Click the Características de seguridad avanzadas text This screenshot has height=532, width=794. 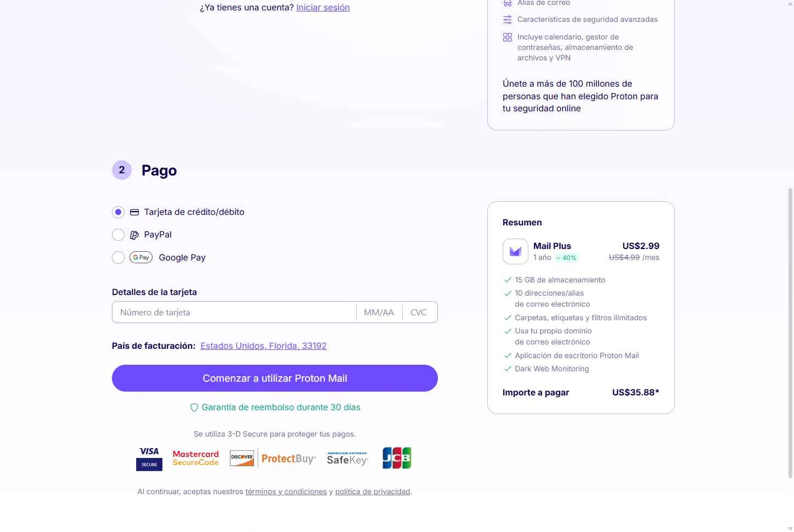tap(587, 20)
